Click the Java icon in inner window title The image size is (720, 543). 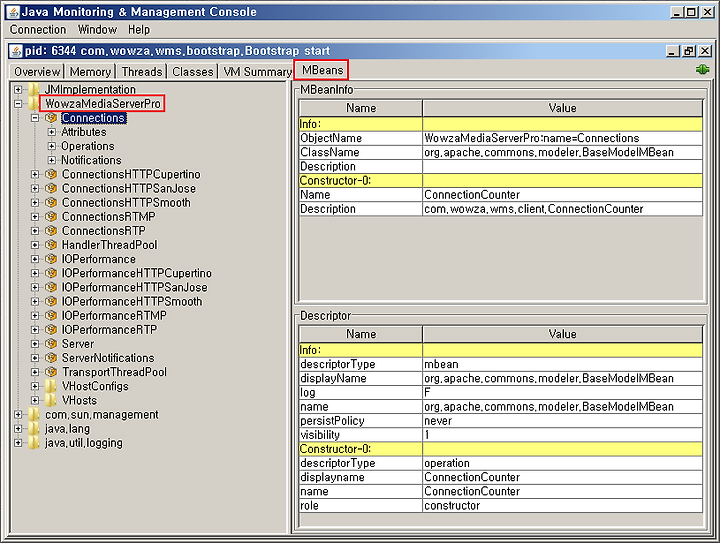click(16, 51)
